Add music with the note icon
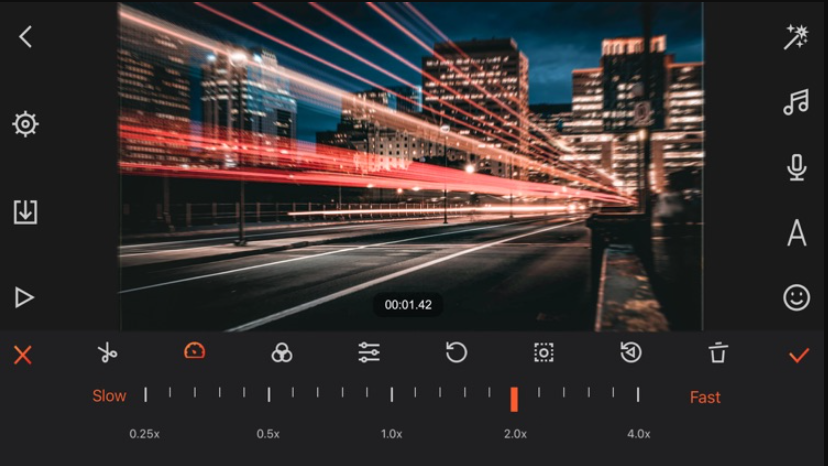 (x=796, y=102)
